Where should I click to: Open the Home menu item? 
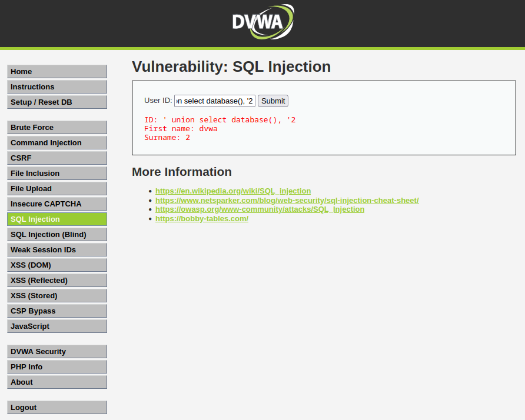pos(57,72)
